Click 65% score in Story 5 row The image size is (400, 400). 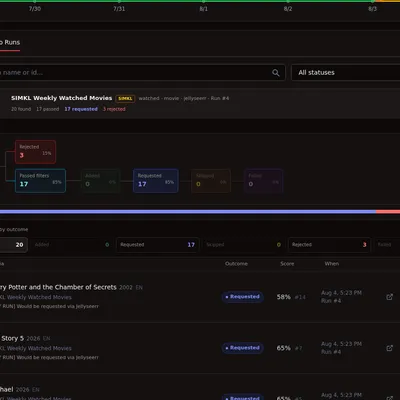[x=283, y=348]
